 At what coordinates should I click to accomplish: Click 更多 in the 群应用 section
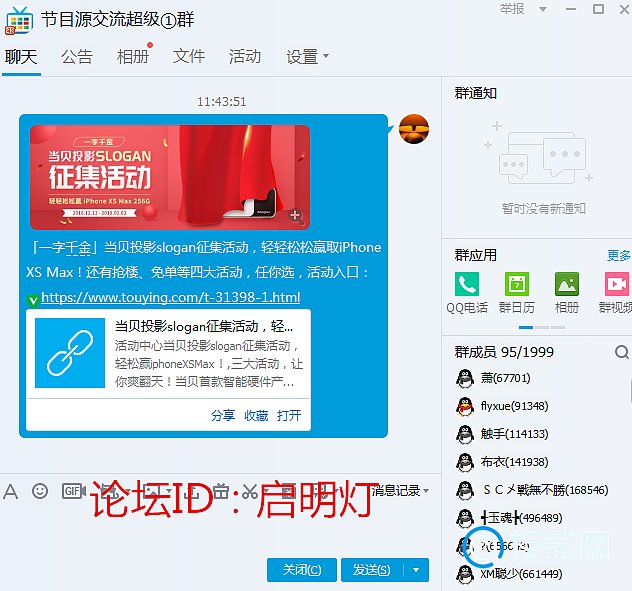point(619,255)
